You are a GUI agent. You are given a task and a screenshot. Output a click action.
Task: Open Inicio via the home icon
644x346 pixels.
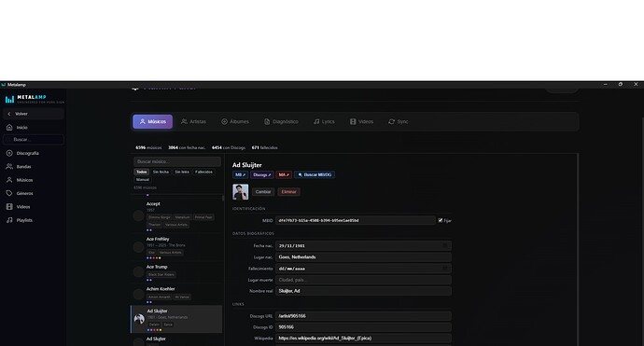pyautogui.click(x=9, y=127)
